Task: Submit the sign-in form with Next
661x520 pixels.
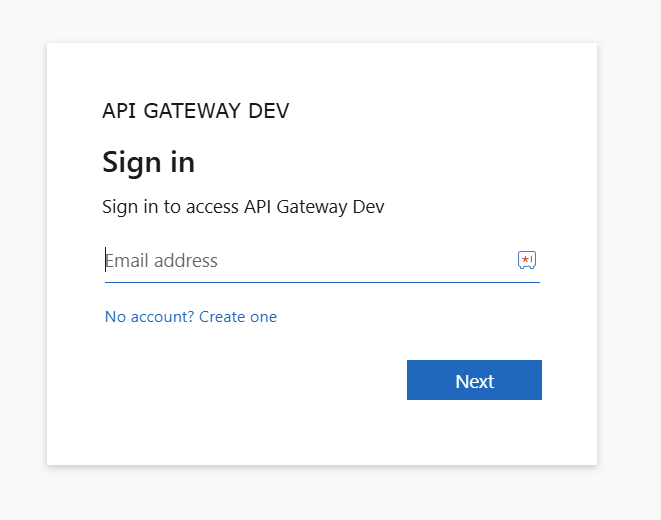Action: 474,380
